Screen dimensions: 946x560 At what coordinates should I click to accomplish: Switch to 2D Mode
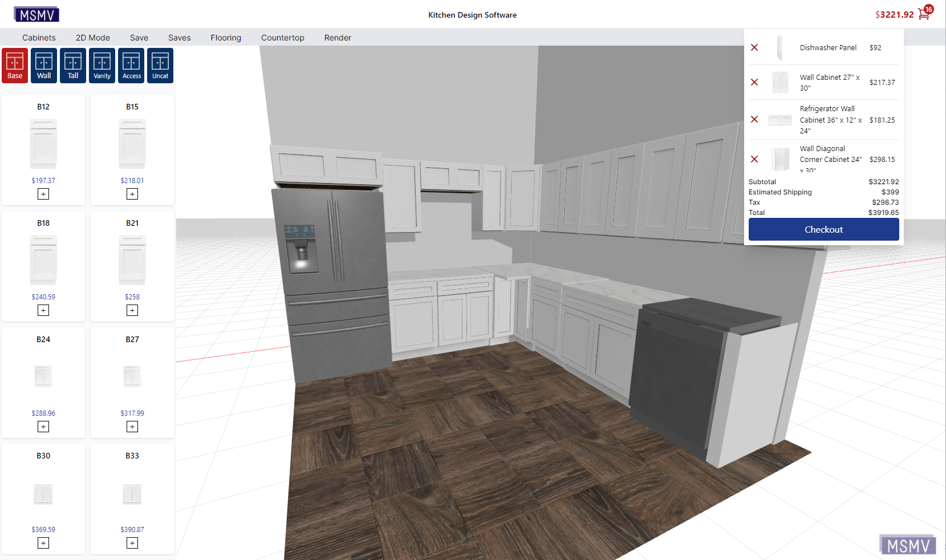(x=92, y=38)
